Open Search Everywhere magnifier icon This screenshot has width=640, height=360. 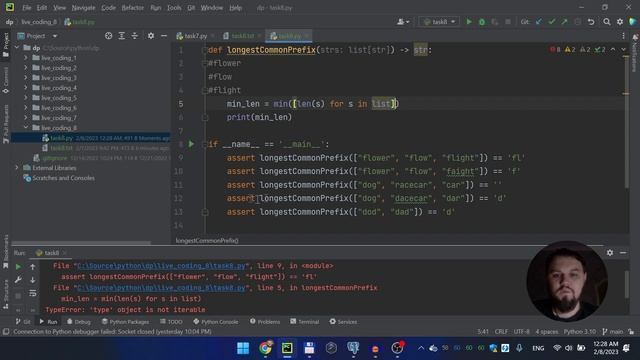(x=607, y=22)
